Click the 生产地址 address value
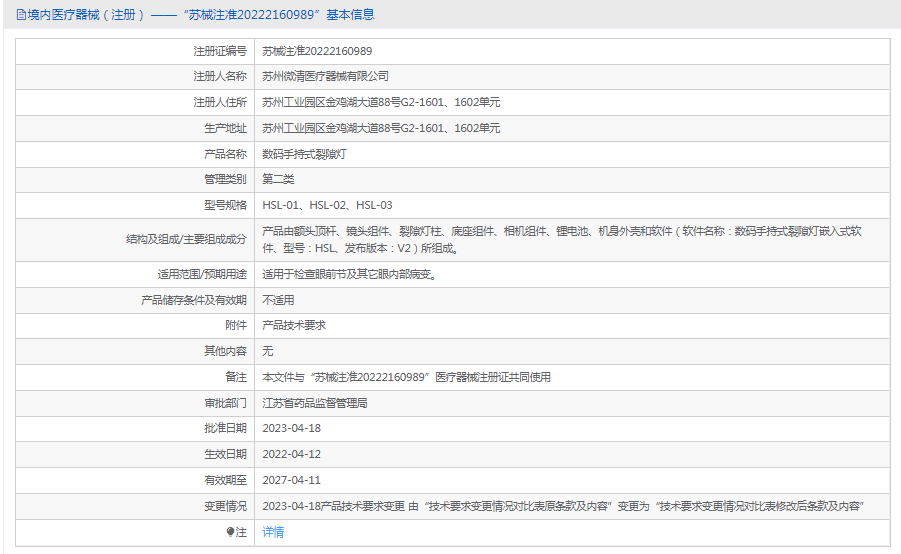The height and width of the screenshot is (554, 901). pos(381,128)
